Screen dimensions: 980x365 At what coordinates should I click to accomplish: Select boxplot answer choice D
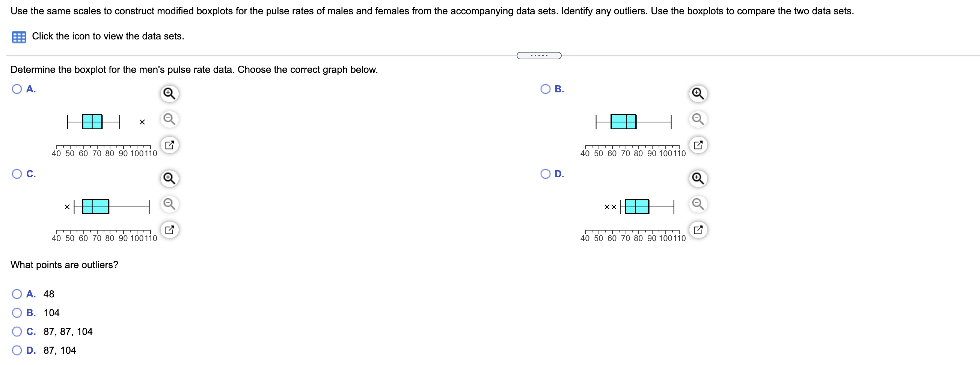coord(546,173)
